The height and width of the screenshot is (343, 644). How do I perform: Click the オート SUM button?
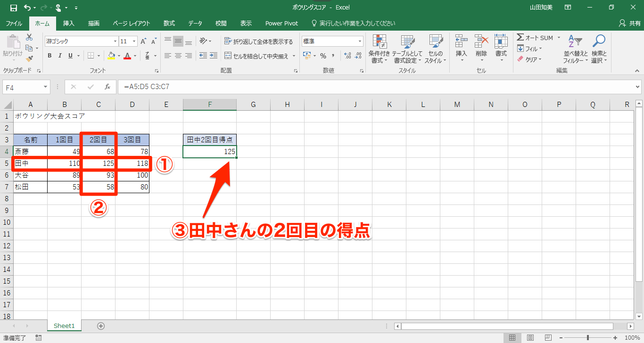(535, 38)
